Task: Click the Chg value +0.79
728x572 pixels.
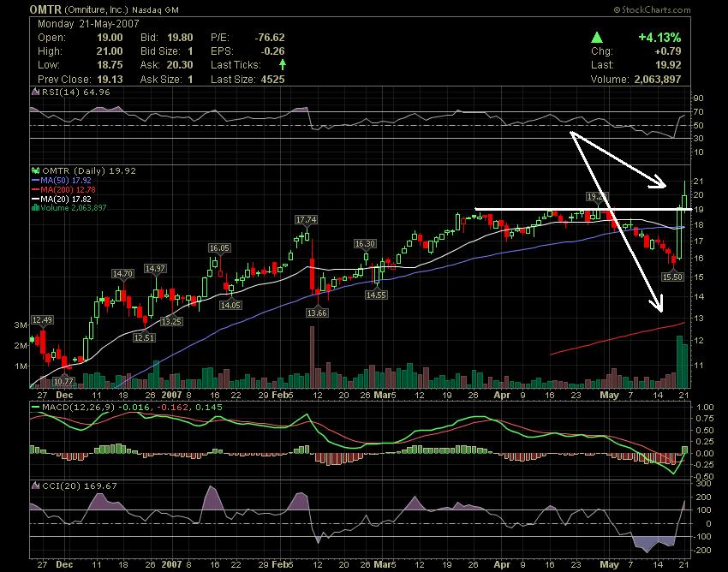Action: pyautogui.click(x=667, y=51)
